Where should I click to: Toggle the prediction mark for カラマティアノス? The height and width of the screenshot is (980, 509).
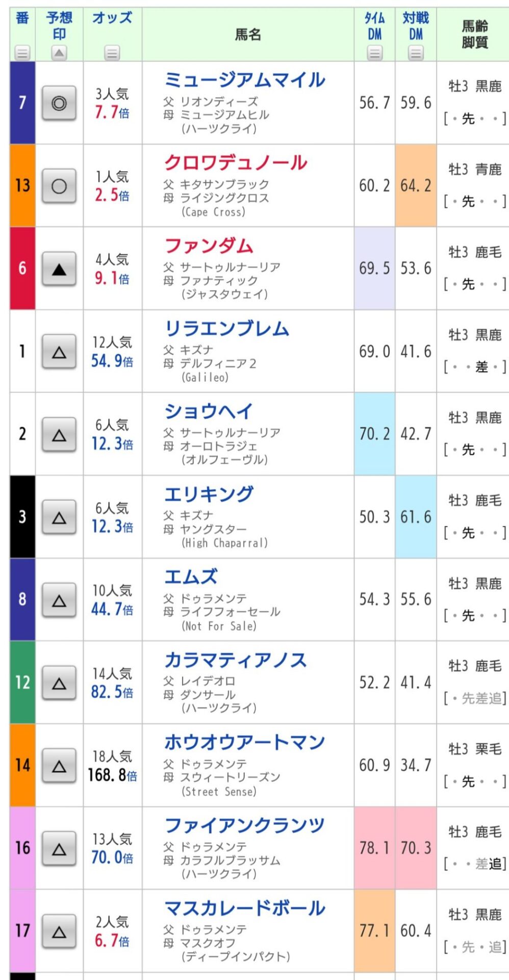point(59,683)
